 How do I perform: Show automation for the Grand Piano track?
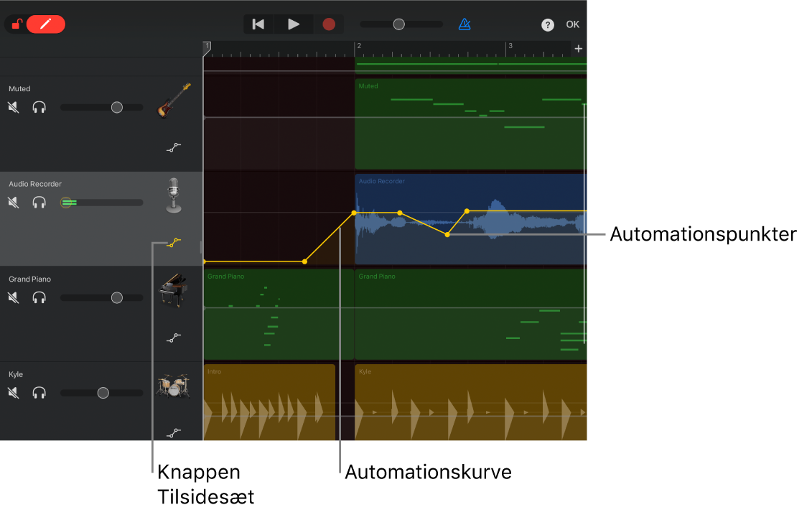(173, 338)
